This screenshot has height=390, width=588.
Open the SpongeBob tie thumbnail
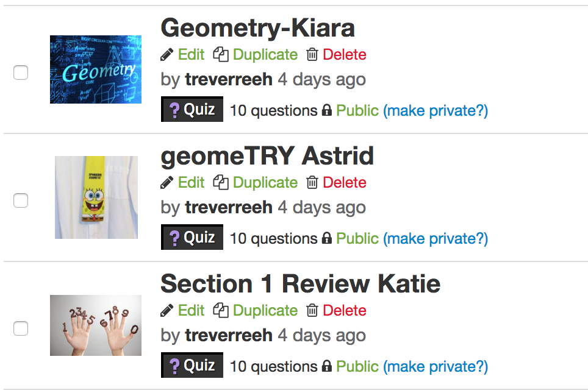tap(96, 197)
